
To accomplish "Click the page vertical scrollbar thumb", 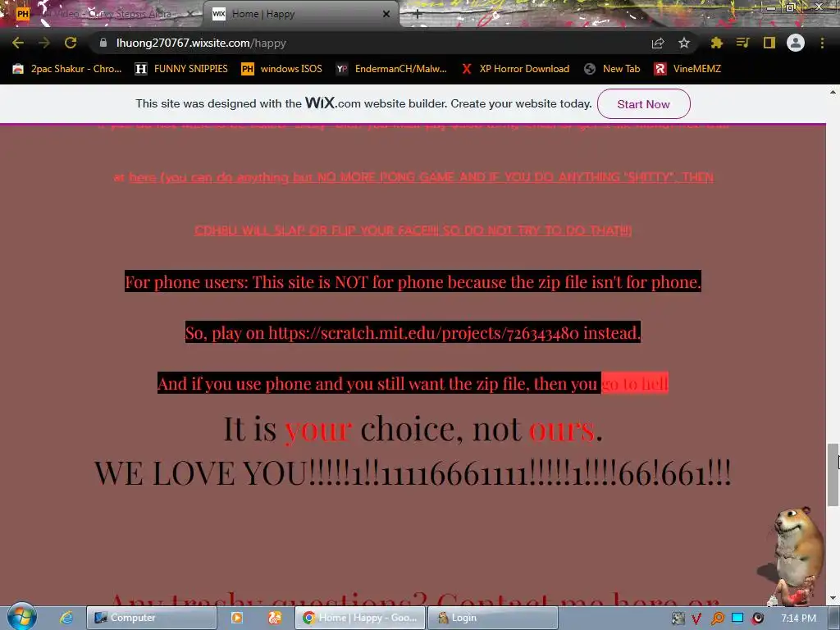I will (833, 475).
